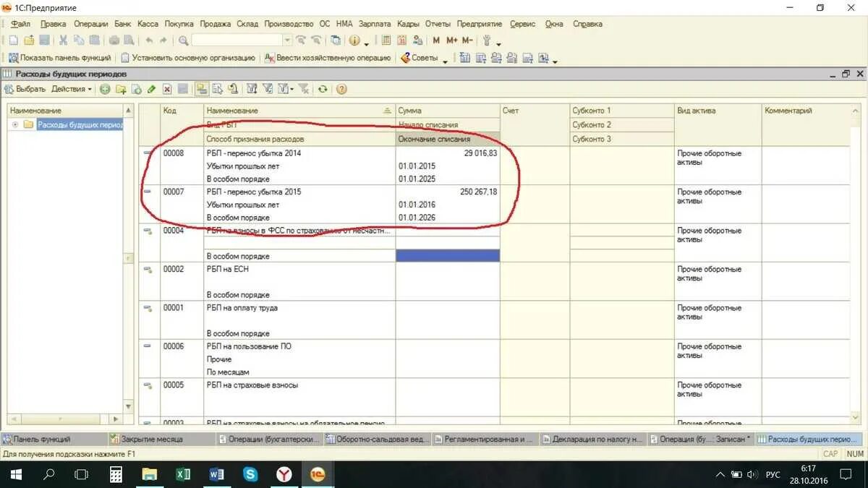Click the pencil edit item icon
The width and height of the screenshot is (868, 488).
151,89
